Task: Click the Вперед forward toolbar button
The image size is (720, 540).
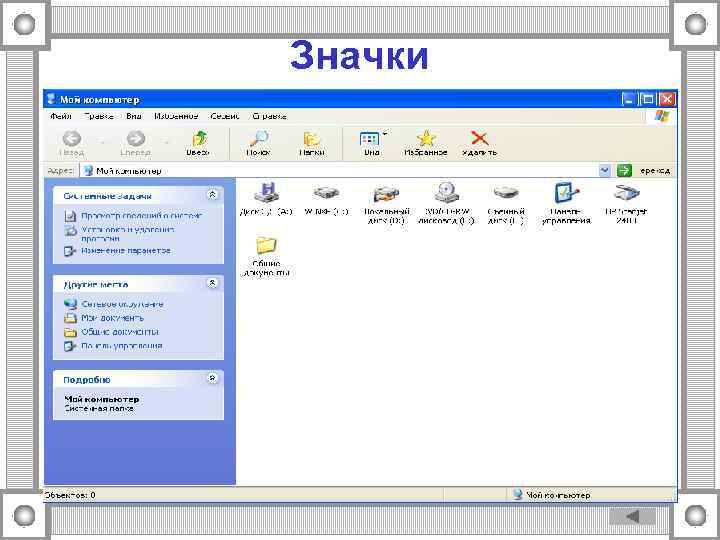Action: (x=135, y=143)
